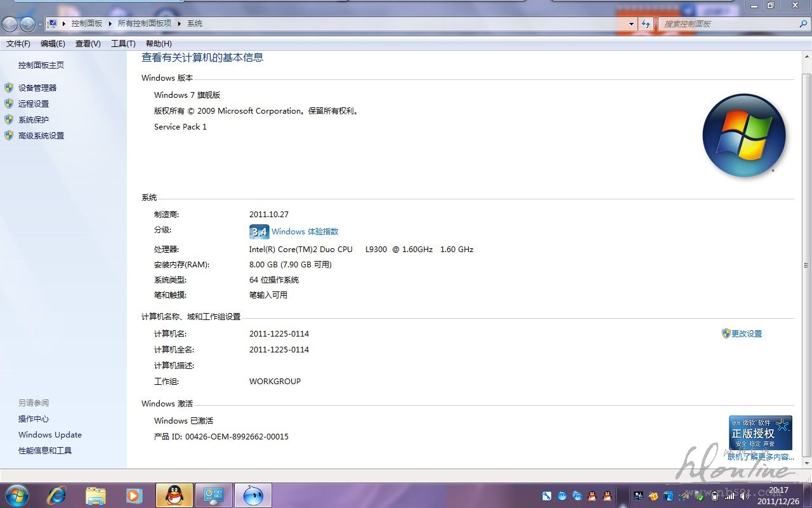Screen dimensions: 812x508
Task: Open the 工具(T) menu
Action: [x=123, y=44]
